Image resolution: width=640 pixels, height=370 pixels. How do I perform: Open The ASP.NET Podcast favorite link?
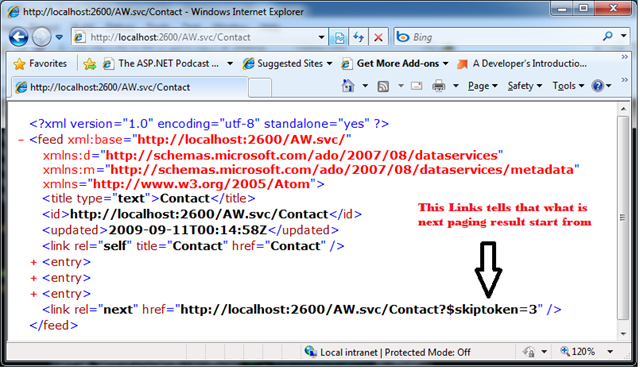coord(161,64)
